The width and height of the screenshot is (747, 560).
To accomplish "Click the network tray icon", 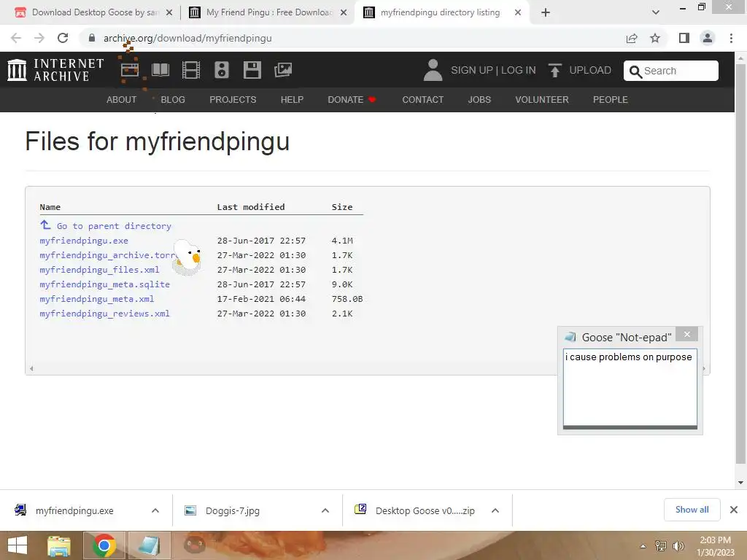I will (x=661, y=545).
